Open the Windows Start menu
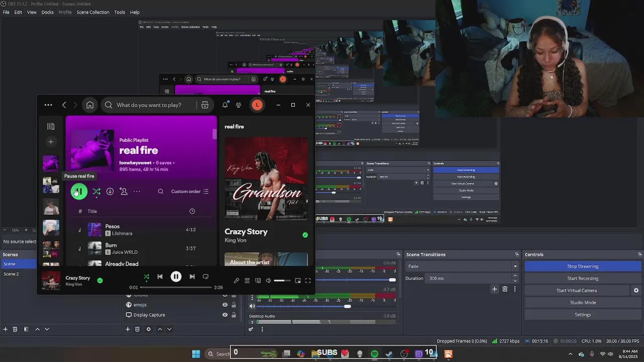 [196, 354]
